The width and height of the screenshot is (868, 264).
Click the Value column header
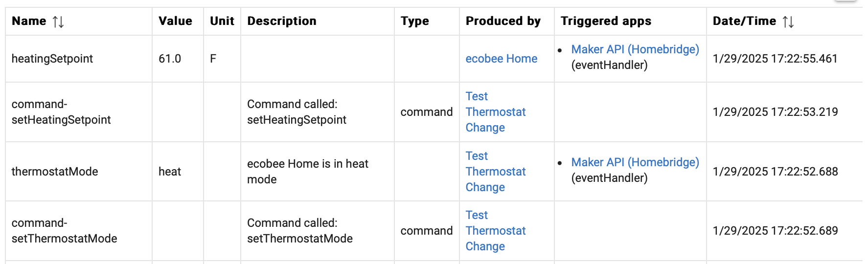175,21
